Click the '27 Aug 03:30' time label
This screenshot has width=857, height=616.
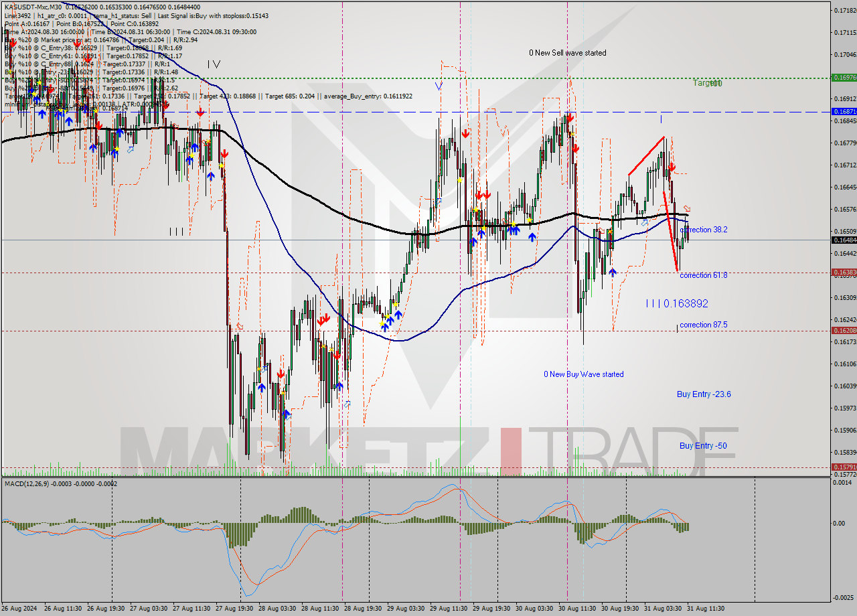click(149, 609)
